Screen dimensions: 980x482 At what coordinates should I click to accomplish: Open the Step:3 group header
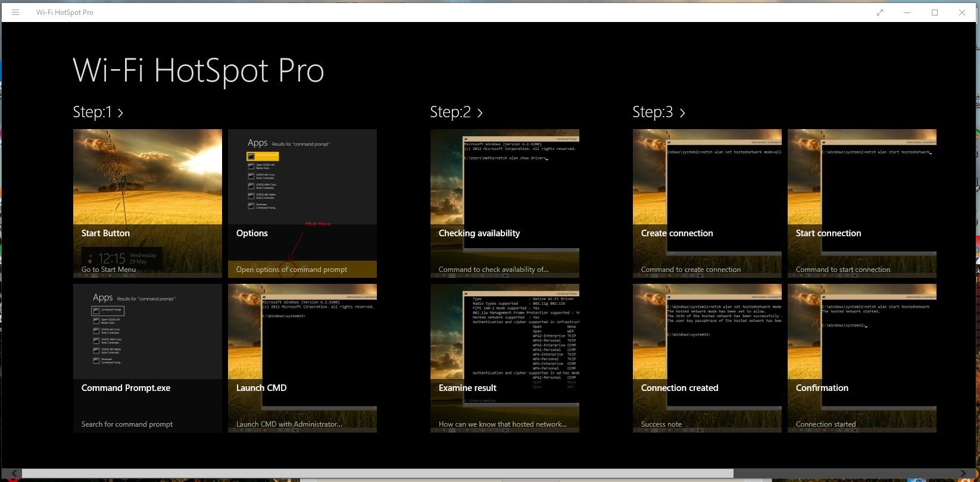click(x=659, y=112)
